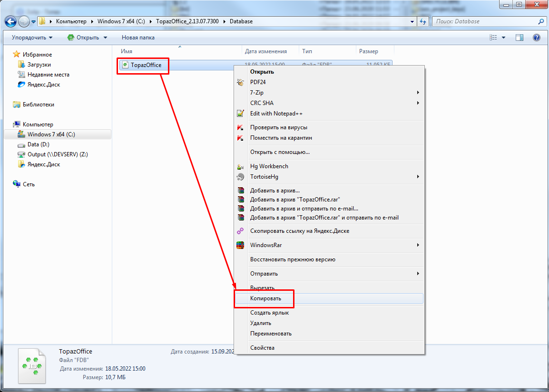Image resolution: width=549 pixels, height=392 pixels.
Task: Open the WindowsRar submenu
Action: click(x=329, y=245)
